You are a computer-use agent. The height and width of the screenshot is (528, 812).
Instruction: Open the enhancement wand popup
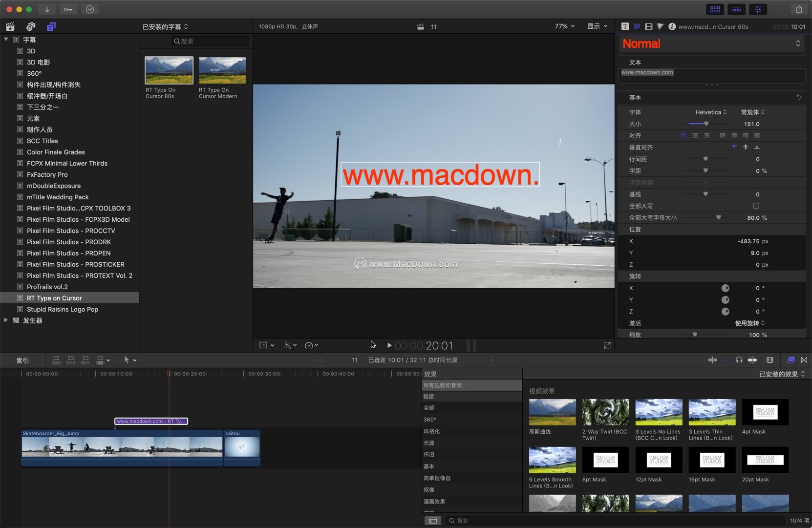[290, 345]
